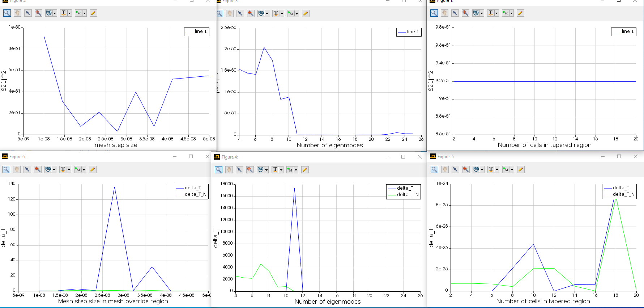Screen dimensions: 644x308
Task: Select the zoom magnifier tool in the Figure 1 window
Action: tap(434, 13)
